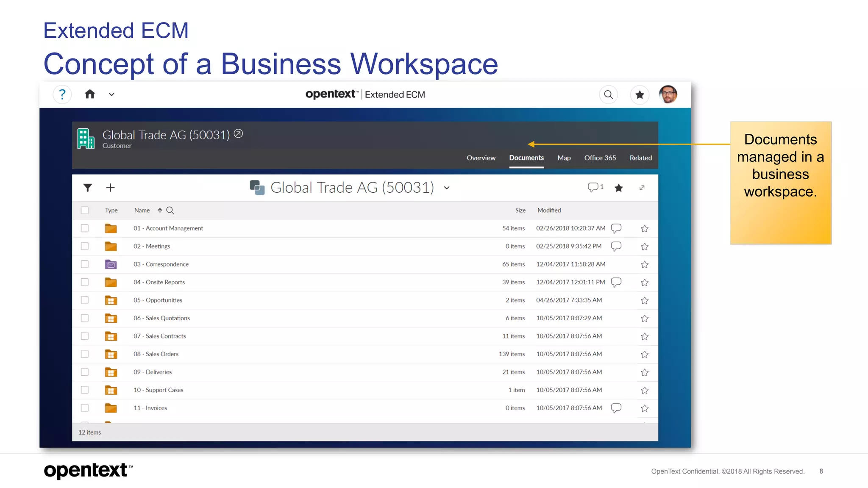Expand Global Trade AG title dropdown chevron
Viewport: 868px width, 488px height.
click(x=447, y=188)
